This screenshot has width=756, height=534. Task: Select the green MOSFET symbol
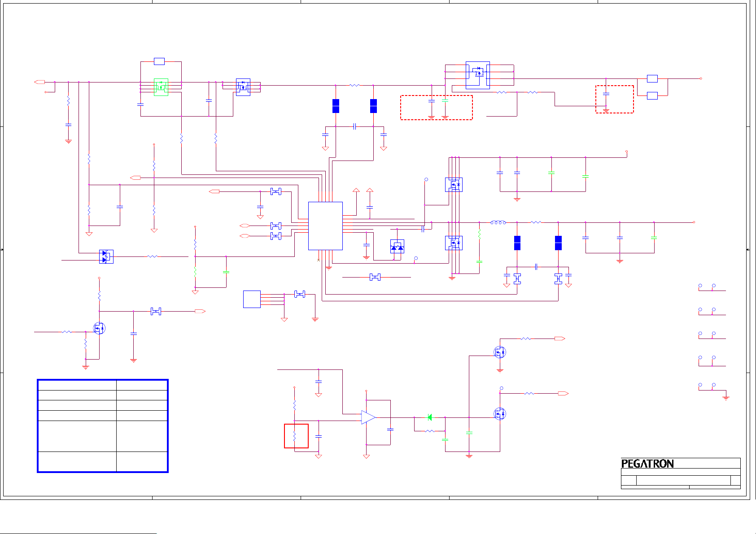(x=161, y=87)
